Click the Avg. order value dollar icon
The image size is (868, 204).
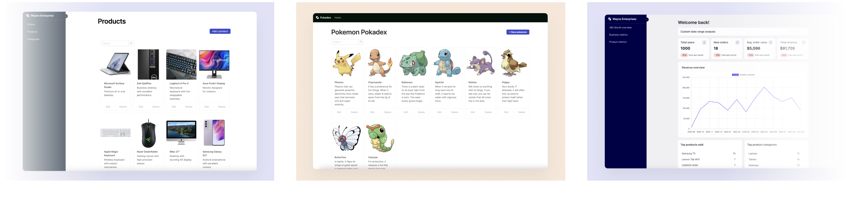coord(770,42)
